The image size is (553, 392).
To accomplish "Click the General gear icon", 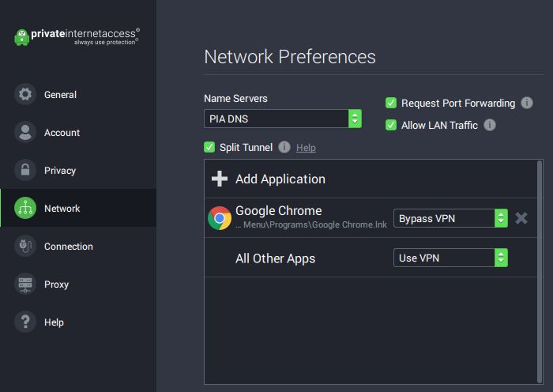I will 25,95.
